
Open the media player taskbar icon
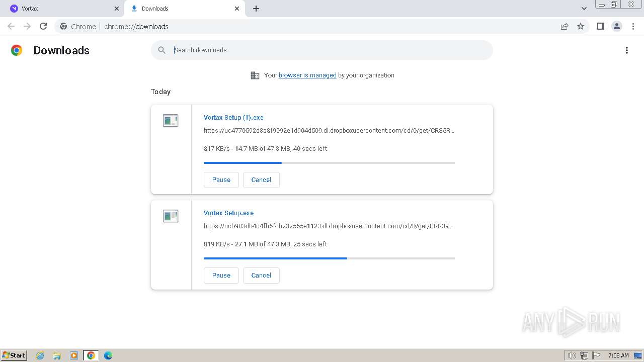(74, 355)
